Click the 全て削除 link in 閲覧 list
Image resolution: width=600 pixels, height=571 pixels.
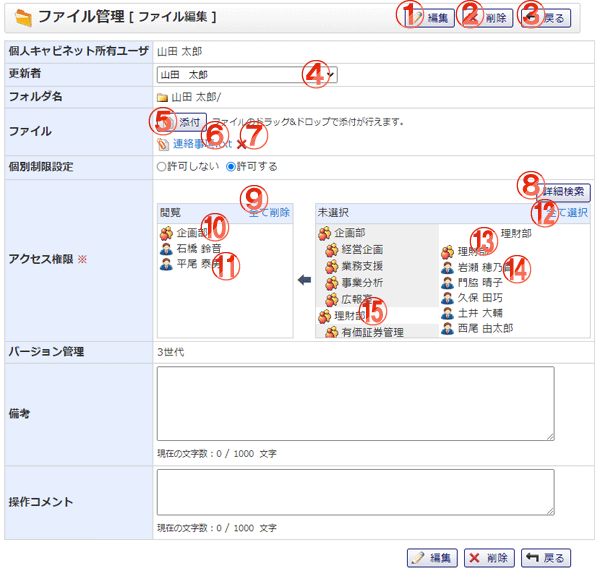coord(269,212)
